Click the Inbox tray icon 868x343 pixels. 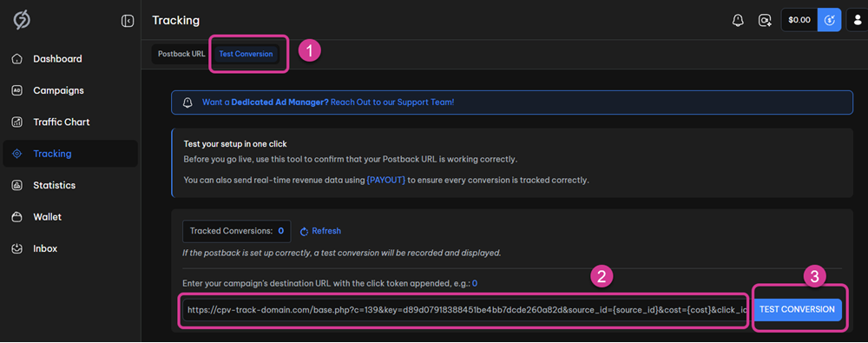point(17,248)
